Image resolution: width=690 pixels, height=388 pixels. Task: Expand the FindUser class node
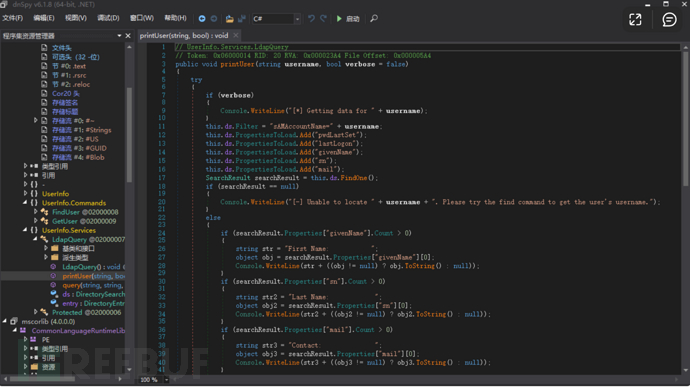36,212
